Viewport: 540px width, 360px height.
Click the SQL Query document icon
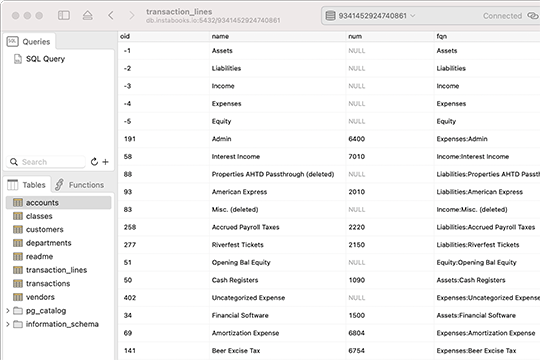click(x=18, y=59)
